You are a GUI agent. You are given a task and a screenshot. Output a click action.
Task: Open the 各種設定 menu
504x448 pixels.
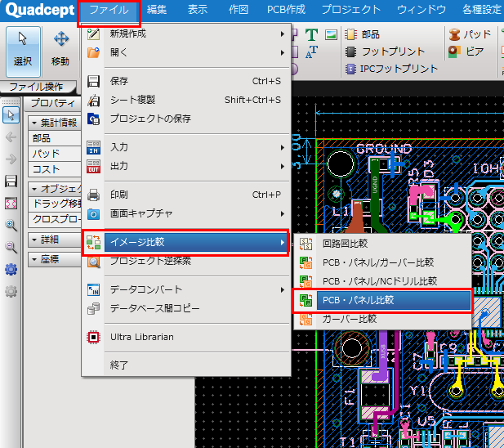(481, 10)
